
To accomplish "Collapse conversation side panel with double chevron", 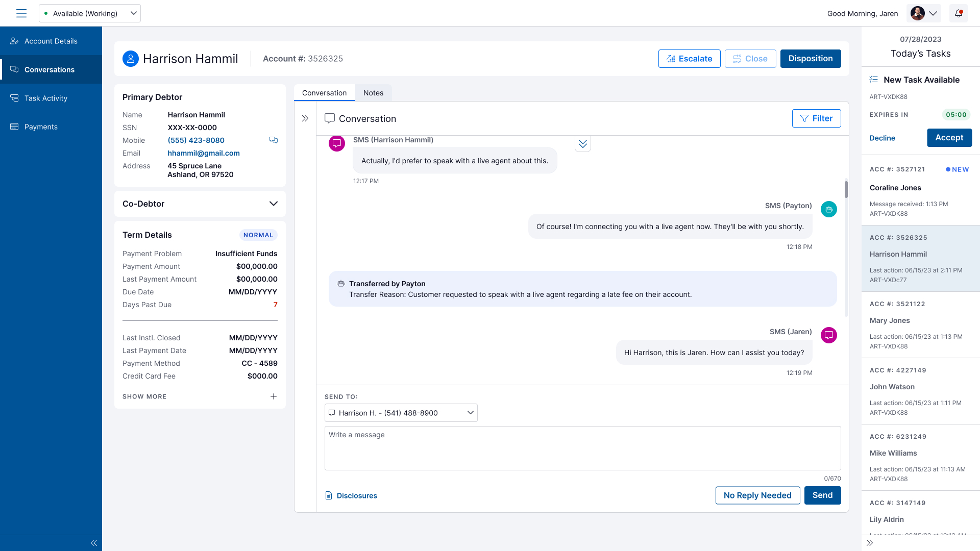I will (x=305, y=118).
